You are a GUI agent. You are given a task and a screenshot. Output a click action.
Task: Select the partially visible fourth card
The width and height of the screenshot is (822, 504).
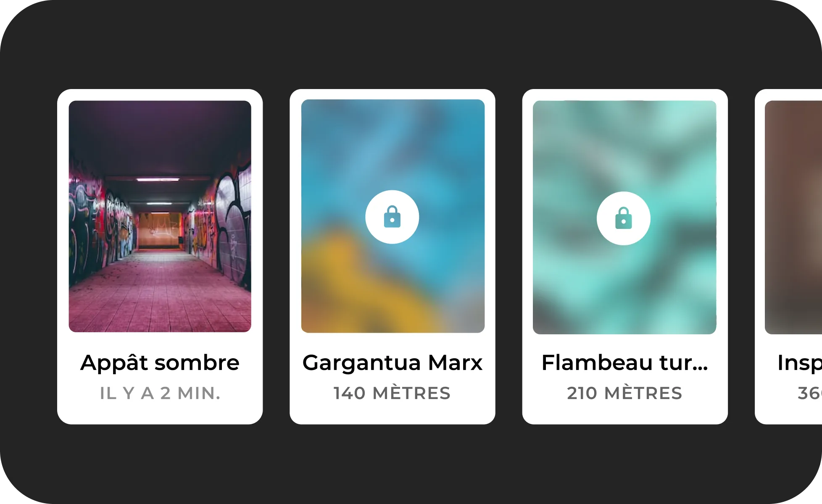[x=788, y=257]
